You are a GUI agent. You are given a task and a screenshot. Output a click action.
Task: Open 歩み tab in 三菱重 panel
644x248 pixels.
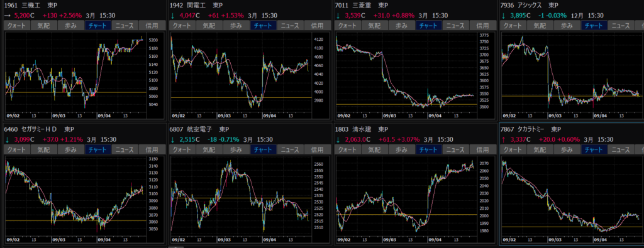(402, 25)
